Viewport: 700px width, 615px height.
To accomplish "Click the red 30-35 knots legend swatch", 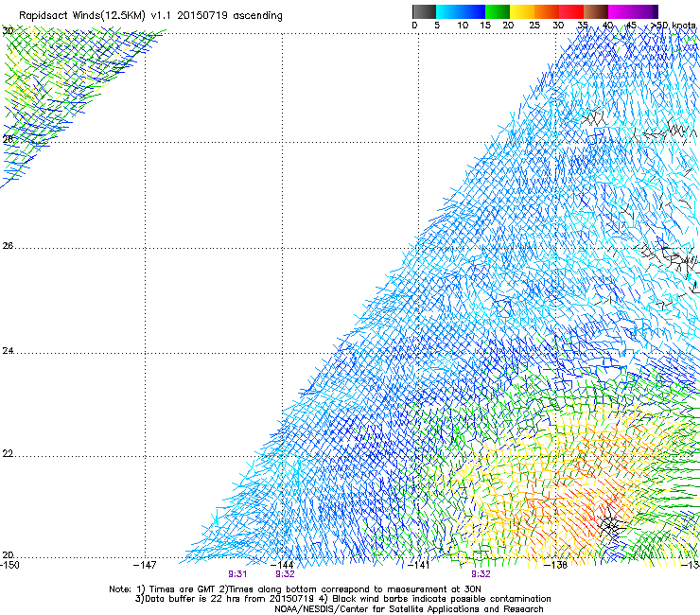I will click(x=571, y=11).
